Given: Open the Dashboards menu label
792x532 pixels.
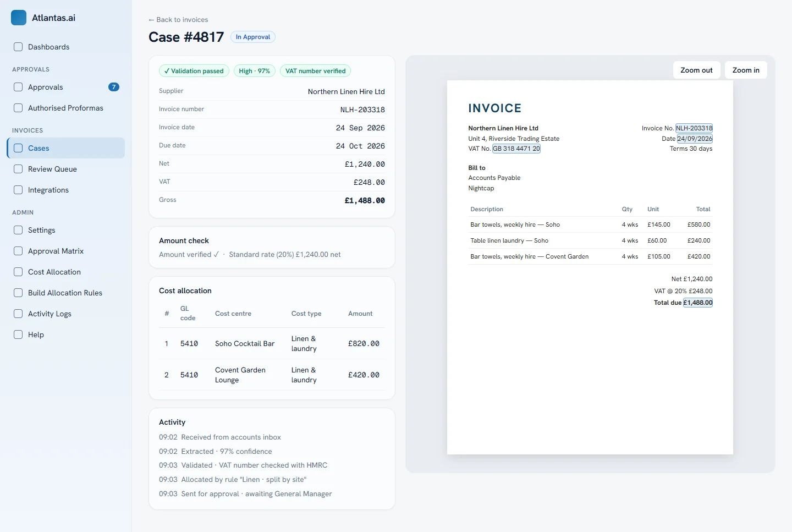Looking at the screenshot, I should tap(49, 47).
